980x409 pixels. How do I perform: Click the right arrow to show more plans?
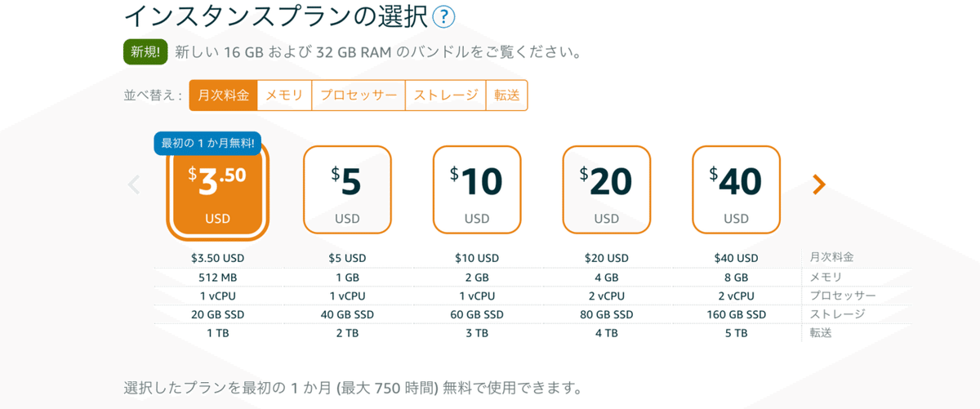(819, 185)
